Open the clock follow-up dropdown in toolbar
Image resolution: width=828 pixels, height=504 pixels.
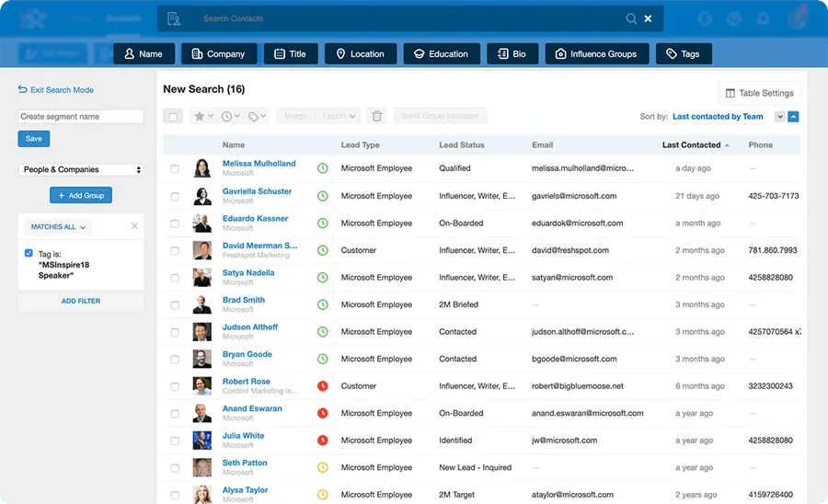point(230,117)
